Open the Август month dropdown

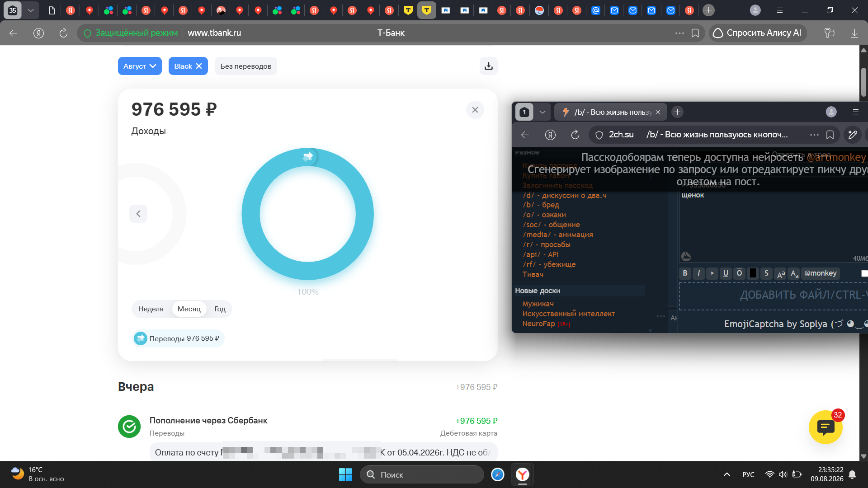(140, 66)
